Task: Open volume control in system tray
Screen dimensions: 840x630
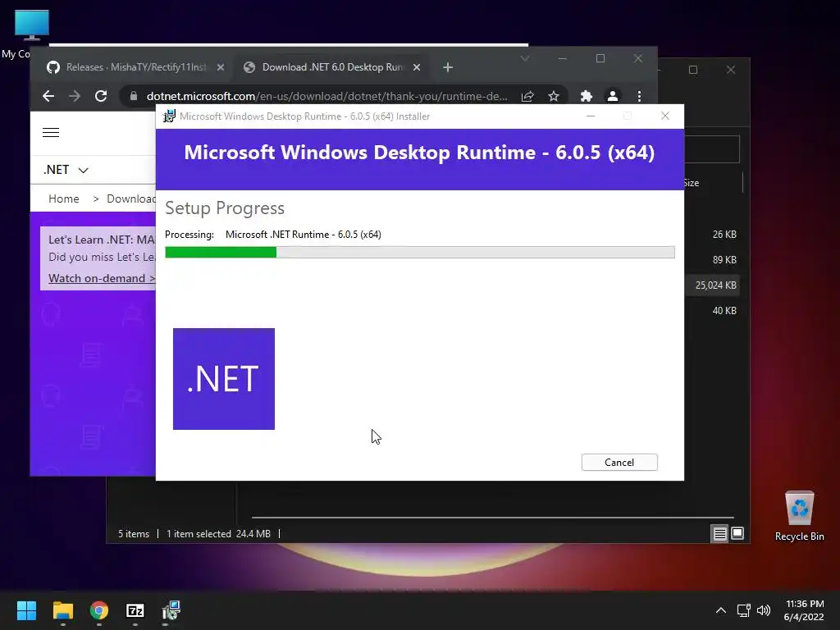Action: [x=764, y=610]
